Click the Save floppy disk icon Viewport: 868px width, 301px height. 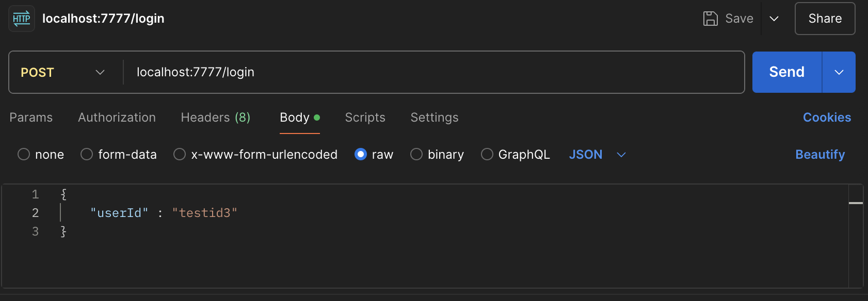click(711, 19)
